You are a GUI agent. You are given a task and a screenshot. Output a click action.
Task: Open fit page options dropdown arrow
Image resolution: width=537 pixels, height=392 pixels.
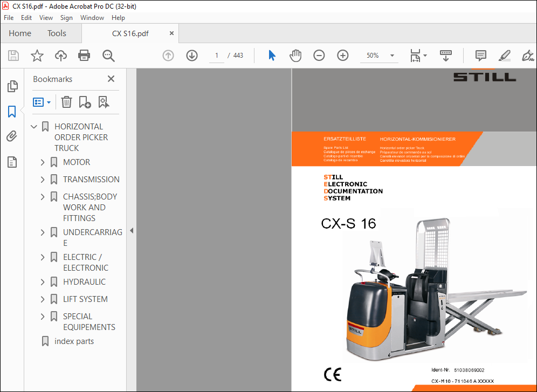(425, 56)
